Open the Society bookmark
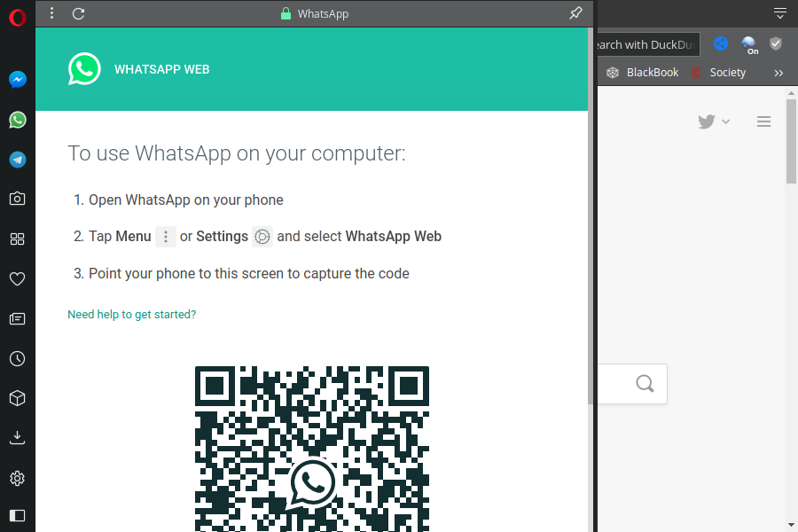 point(718,73)
